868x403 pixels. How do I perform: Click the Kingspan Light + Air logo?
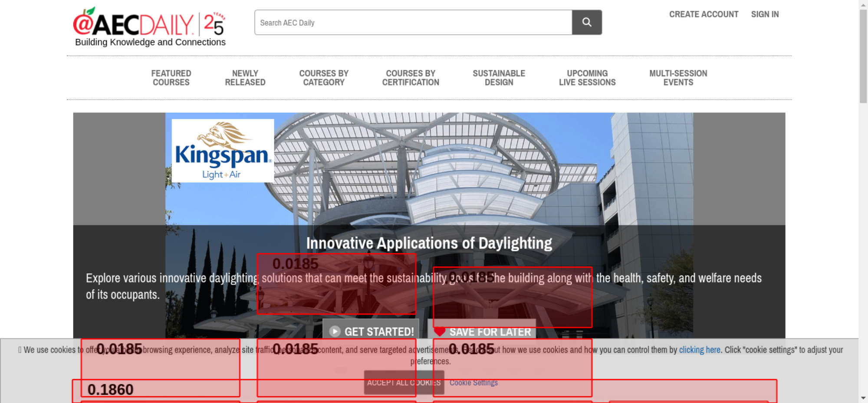click(x=223, y=151)
